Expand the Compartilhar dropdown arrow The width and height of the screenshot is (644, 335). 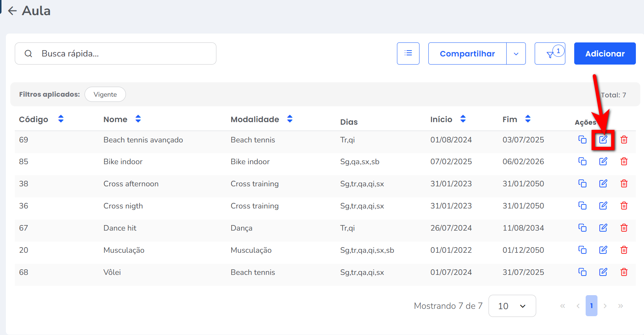(516, 53)
